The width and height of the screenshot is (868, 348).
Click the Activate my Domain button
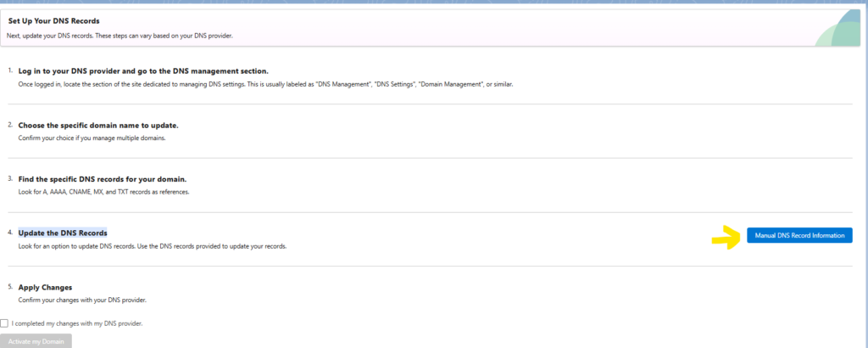pyautogui.click(x=36, y=341)
